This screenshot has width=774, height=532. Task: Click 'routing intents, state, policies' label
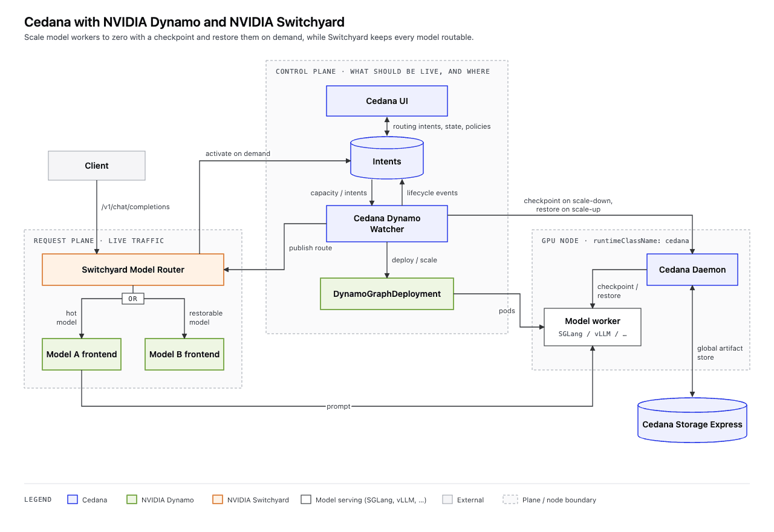[x=442, y=126]
